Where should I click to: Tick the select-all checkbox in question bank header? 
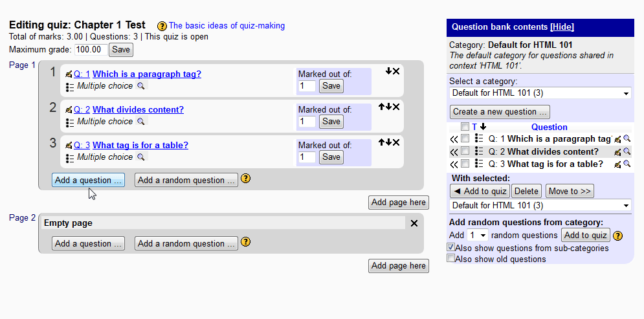tap(465, 127)
